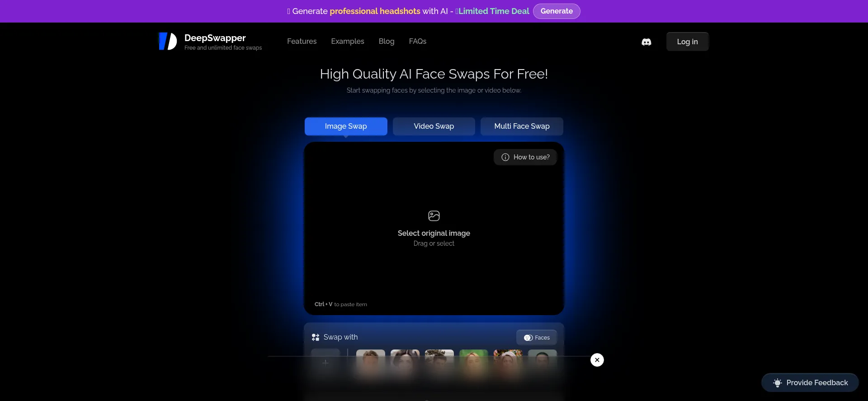Click Free and unlimited face swaps tagline
Viewport: 868px width, 401px height.
tap(223, 48)
